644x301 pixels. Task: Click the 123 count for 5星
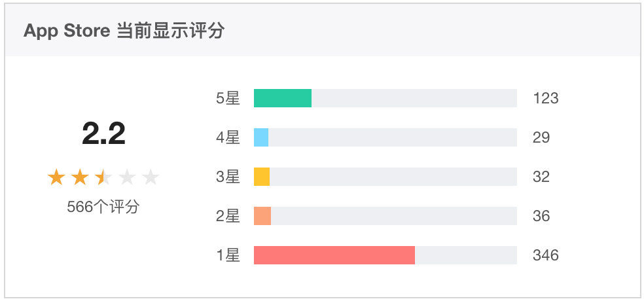coord(546,99)
